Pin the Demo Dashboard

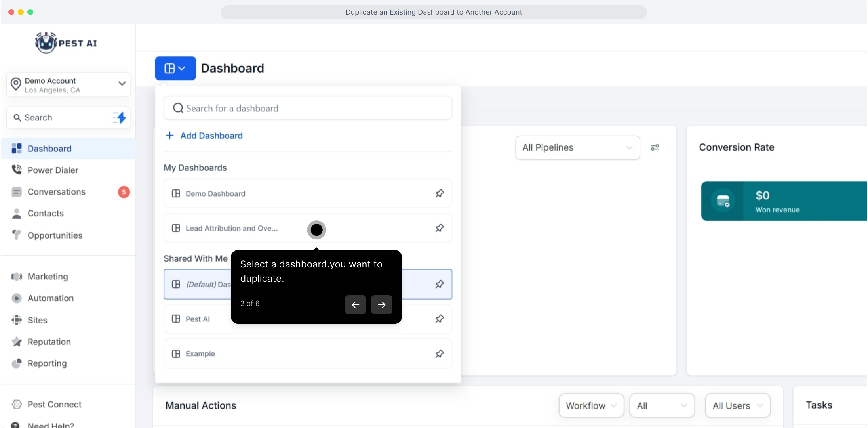point(440,193)
